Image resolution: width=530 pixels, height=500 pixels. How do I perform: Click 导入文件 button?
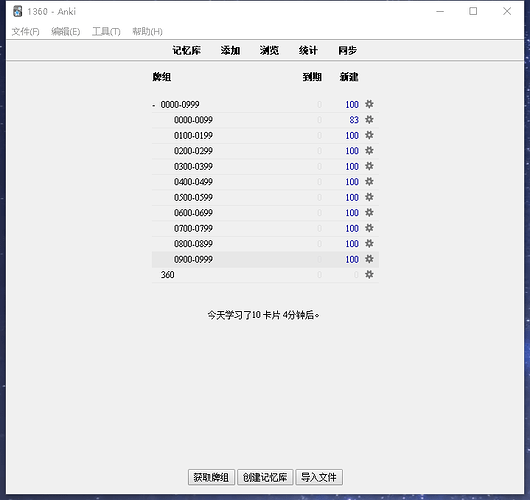click(x=319, y=477)
